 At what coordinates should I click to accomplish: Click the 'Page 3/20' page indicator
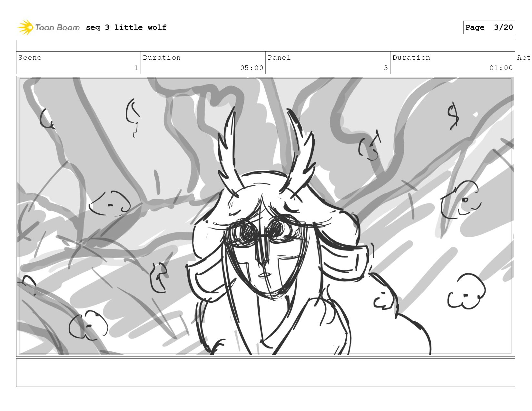[x=489, y=27]
